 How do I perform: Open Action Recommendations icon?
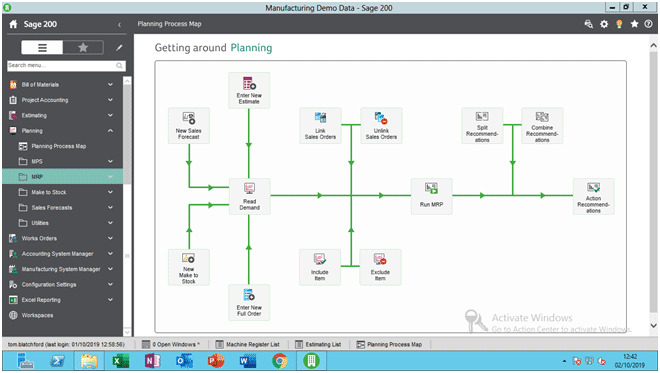[593, 196]
